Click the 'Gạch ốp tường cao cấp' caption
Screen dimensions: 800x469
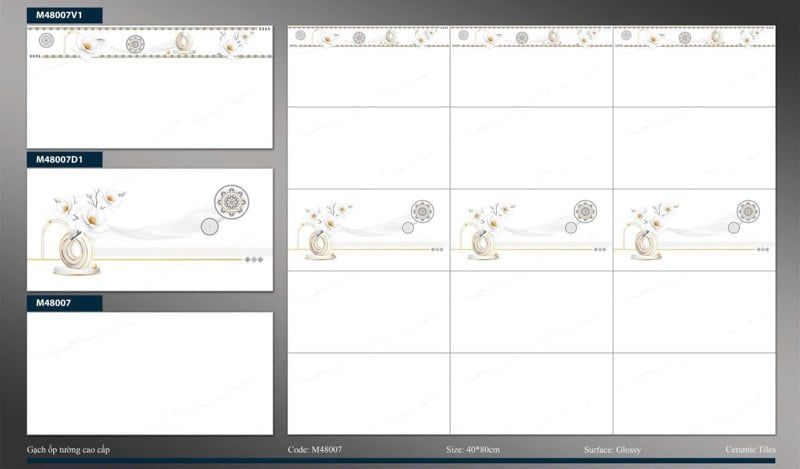pos(68,450)
